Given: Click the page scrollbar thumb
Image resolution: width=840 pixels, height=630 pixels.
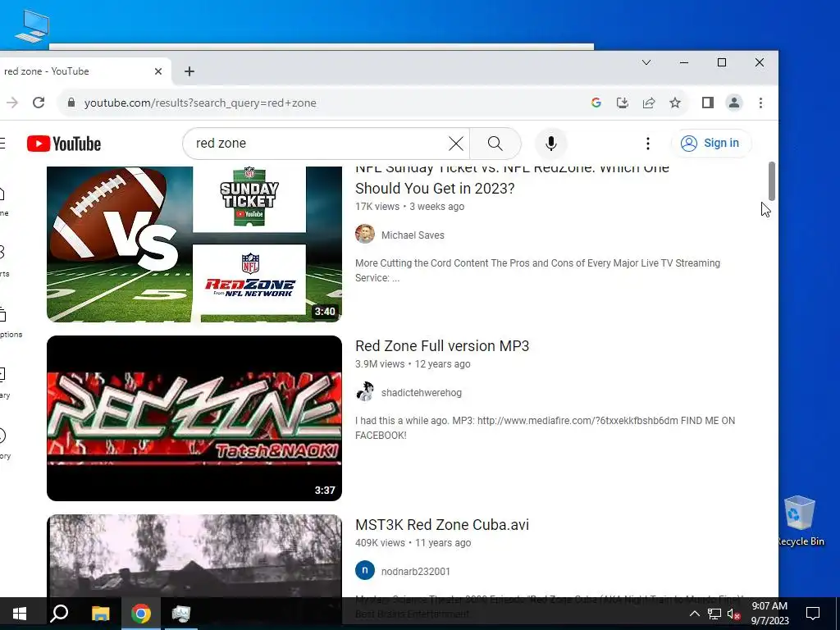Looking at the screenshot, I should click(x=771, y=180).
